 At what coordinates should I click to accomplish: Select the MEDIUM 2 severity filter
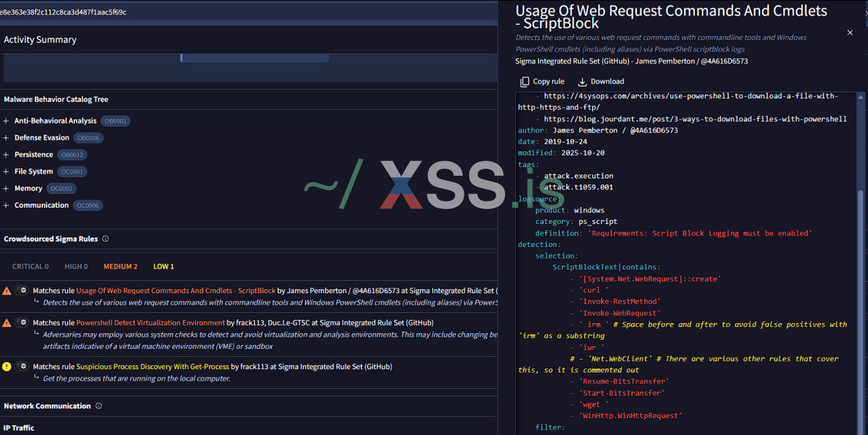120,267
